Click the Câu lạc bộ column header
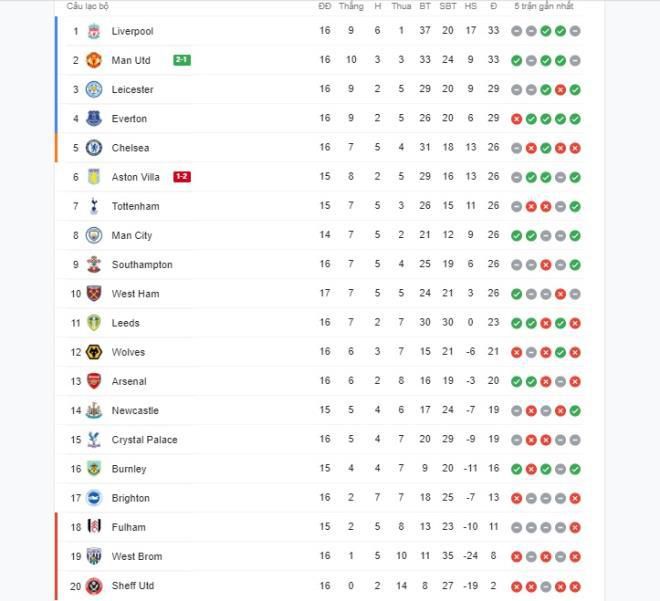Screen dimensions: 660x601 tap(88, 6)
